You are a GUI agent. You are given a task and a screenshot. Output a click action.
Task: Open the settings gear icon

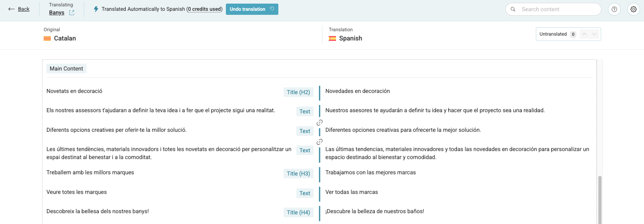point(634,9)
